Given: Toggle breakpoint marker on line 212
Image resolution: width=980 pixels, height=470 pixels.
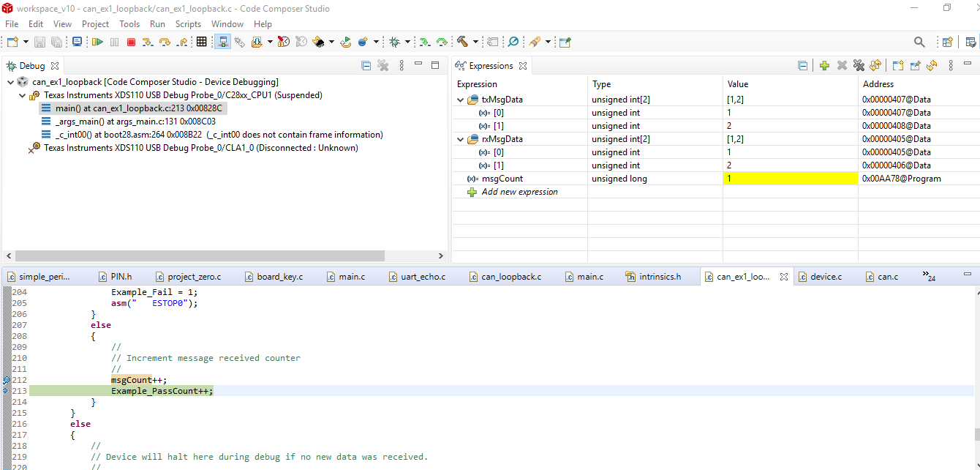Looking at the screenshot, I should pyautogui.click(x=7, y=380).
